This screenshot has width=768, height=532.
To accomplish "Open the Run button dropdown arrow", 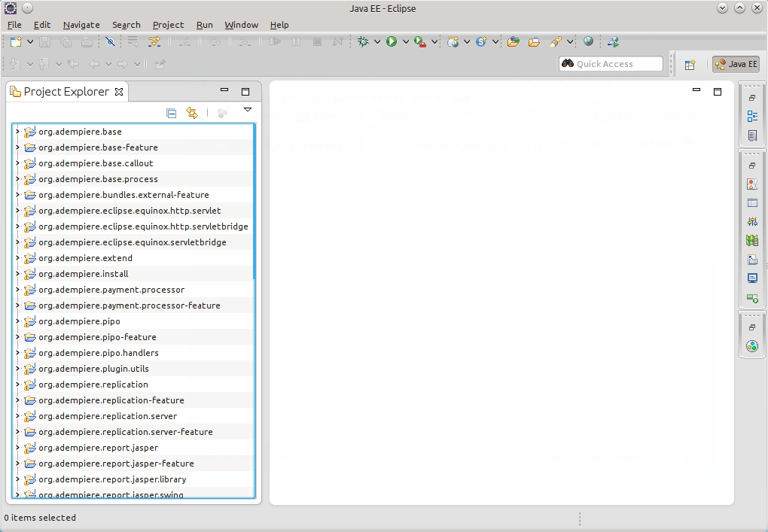I will pyautogui.click(x=405, y=42).
